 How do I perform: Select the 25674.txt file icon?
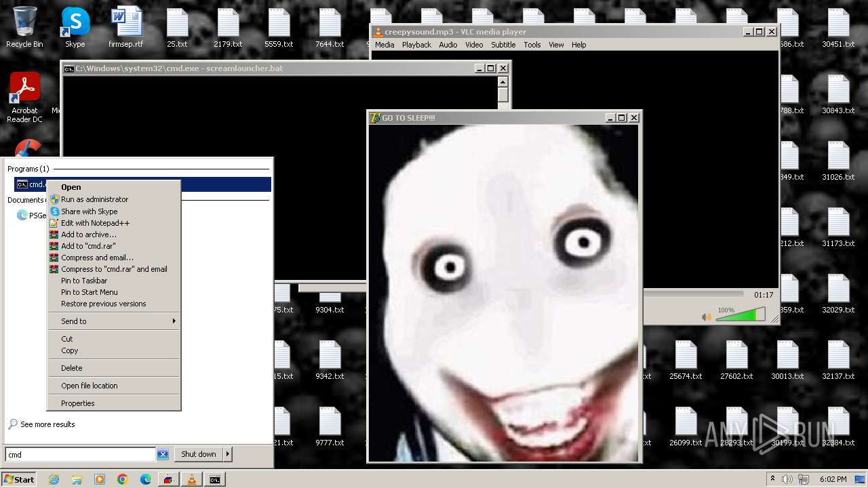[686, 360]
